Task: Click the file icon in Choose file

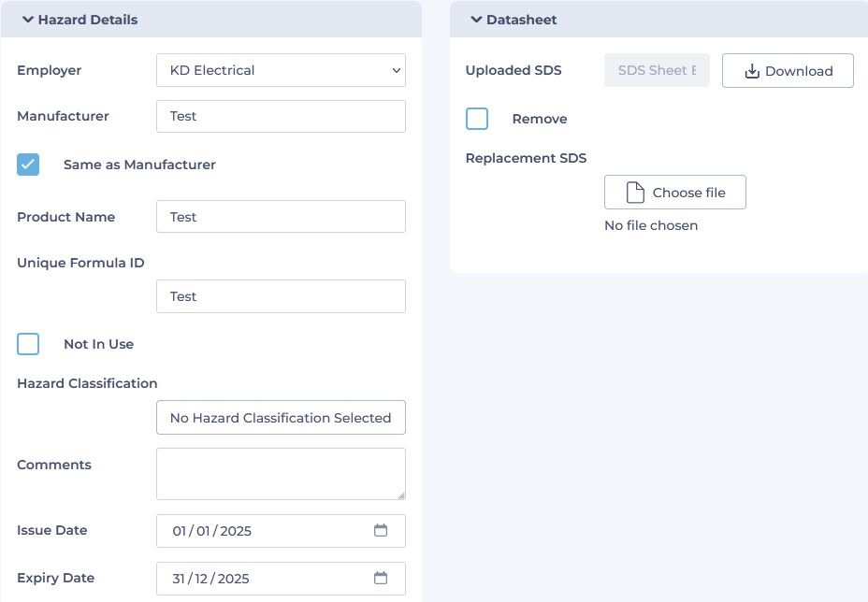Action: point(635,193)
